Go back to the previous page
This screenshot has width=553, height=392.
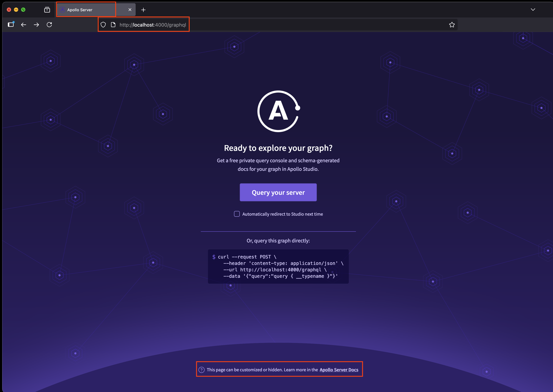(23, 25)
